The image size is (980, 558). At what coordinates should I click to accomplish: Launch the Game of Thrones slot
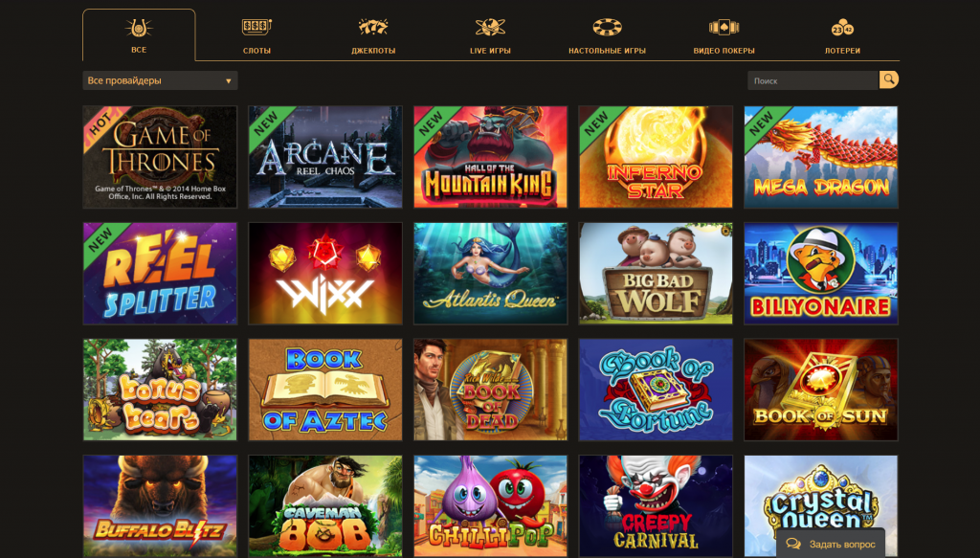[x=160, y=157]
